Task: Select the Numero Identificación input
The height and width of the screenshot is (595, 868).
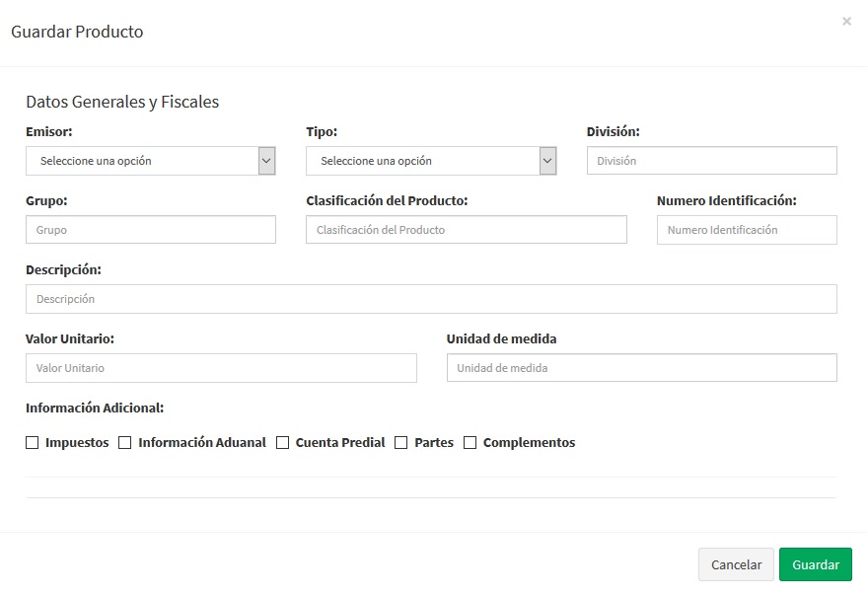Action: (x=747, y=230)
